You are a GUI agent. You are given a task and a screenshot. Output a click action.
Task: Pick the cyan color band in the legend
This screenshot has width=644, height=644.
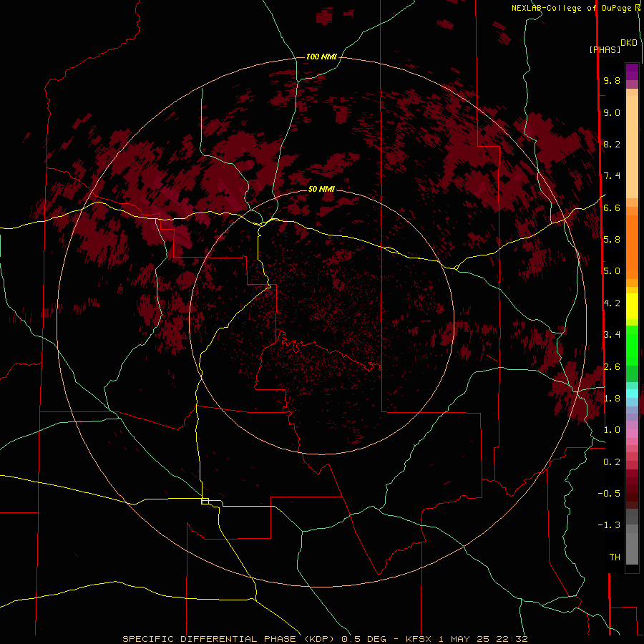[632, 394]
